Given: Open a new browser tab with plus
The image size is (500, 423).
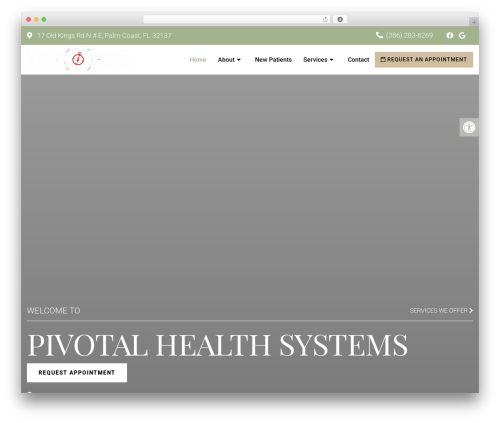Looking at the screenshot, I should pyautogui.click(x=474, y=22).
